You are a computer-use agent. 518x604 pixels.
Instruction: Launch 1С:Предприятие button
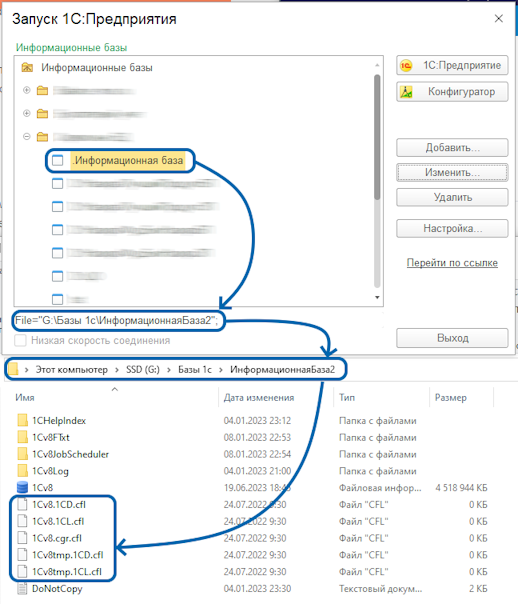452,65
